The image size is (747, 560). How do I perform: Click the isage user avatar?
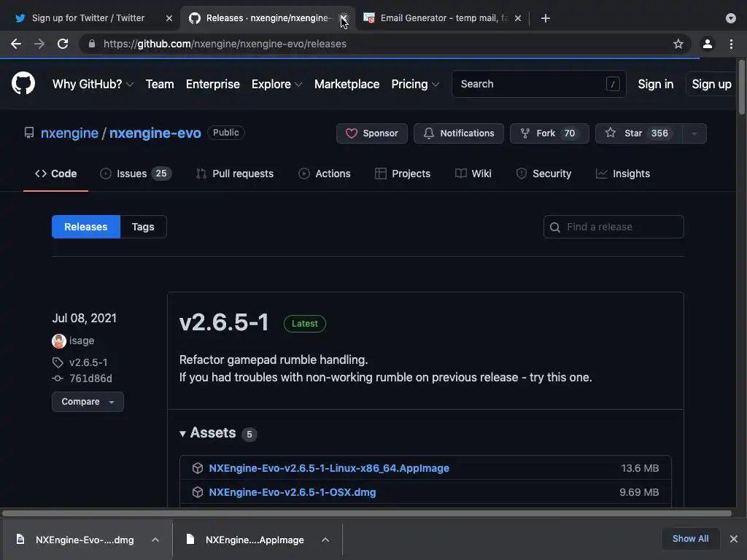point(58,341)
